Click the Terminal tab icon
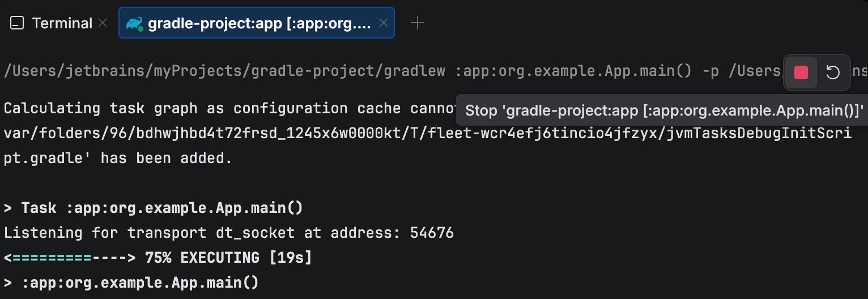868x299 pixels. [x=18, y=23]
